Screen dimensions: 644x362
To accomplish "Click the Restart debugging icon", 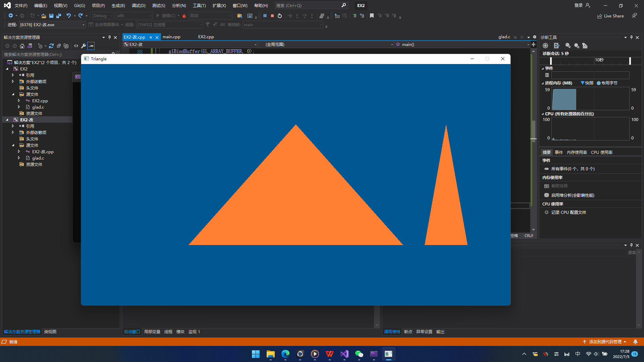I will click(x=280, y=16).
